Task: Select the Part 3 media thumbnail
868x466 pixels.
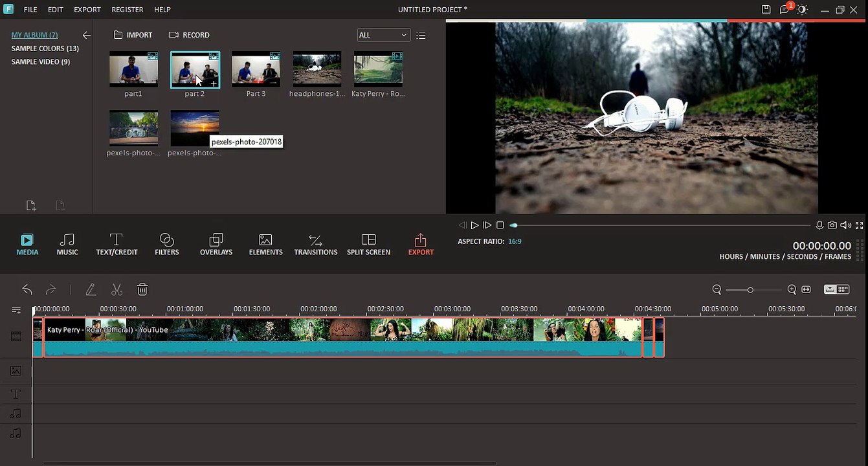Action: point(256,70)
